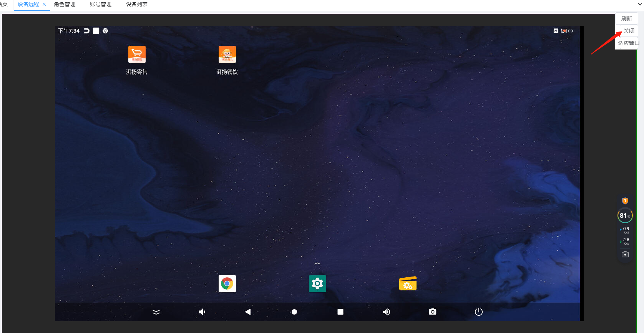Click the cast icon in Android status bar
Viewport: 644px width, 333px height.
(564, 31)
